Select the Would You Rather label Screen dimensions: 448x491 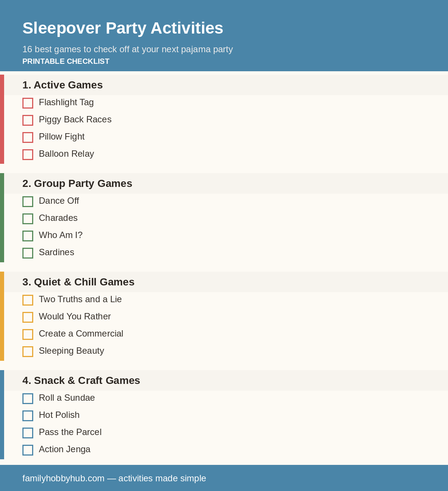coord(75,316)
